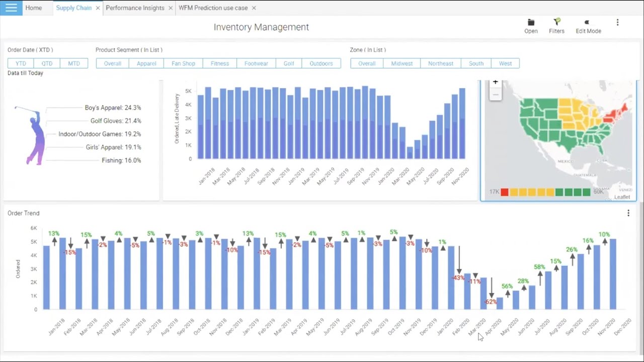Select YTD order date filter

[21, 63]
